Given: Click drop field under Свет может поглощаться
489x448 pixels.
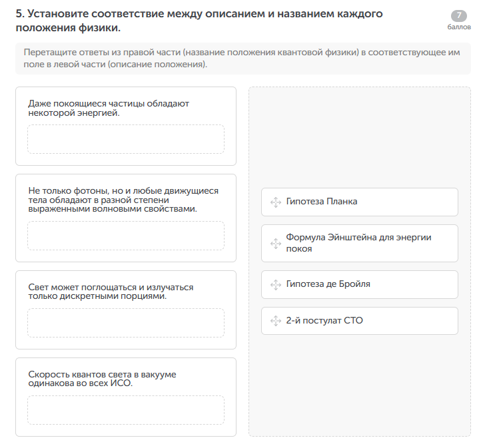Looking at the screenshot, I should 126,323.
